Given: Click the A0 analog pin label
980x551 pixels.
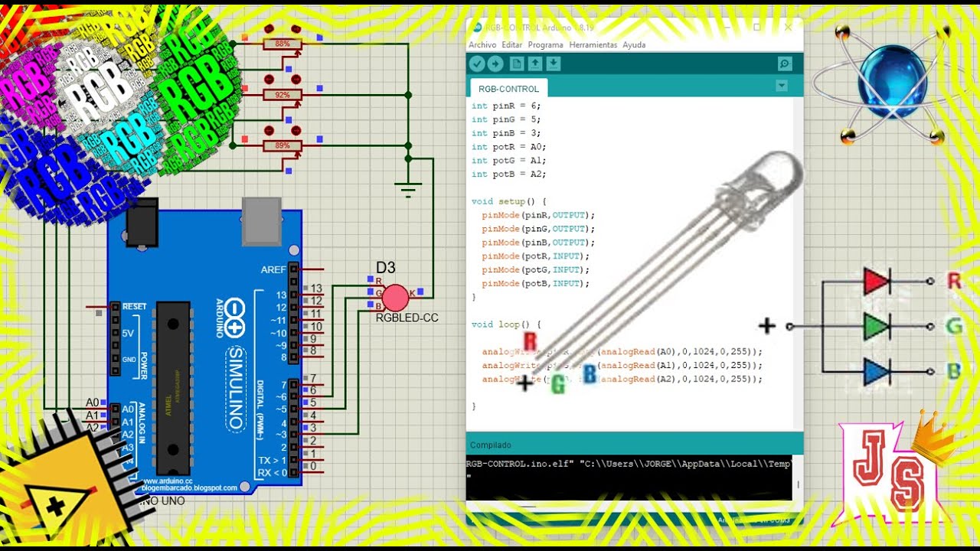Looking at the screenshot, I should 128,409.
